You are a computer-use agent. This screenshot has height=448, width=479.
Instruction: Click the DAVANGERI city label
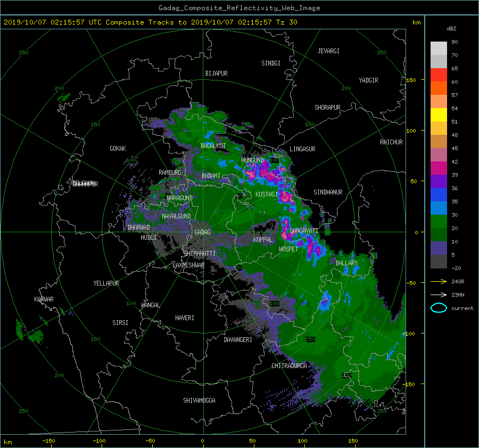[x=238, y=340]
